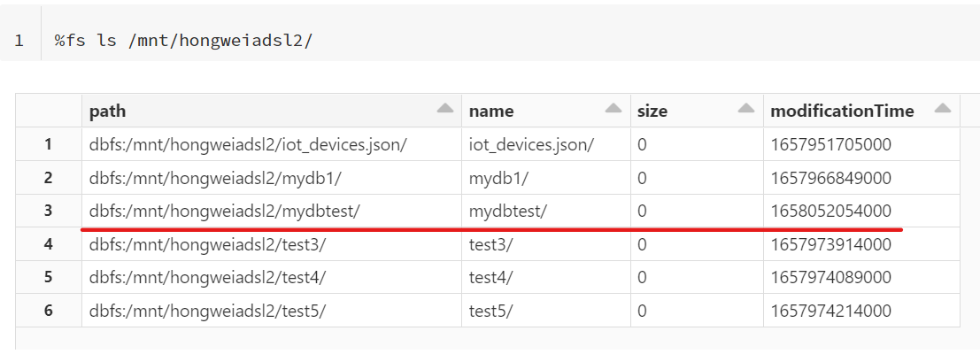Select modification time 1657951705000 cell
Image resolution: width=980 pixels, height=354 pixels.
(x=861, y=144)
